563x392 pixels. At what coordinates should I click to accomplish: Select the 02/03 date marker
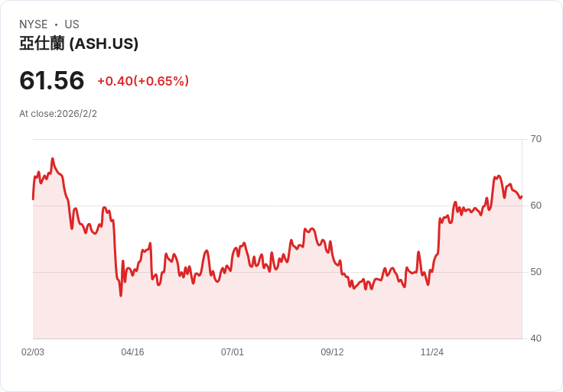coord(33,352)
